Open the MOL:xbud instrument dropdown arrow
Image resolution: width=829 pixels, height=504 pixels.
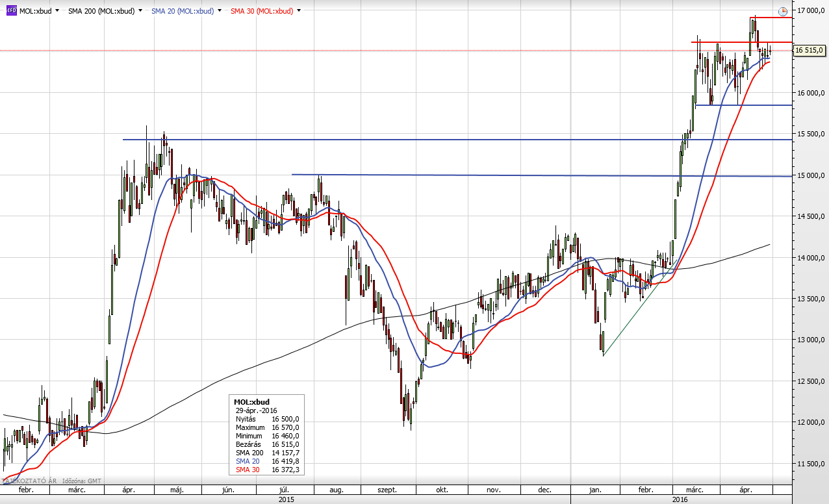tap(58, 11)
